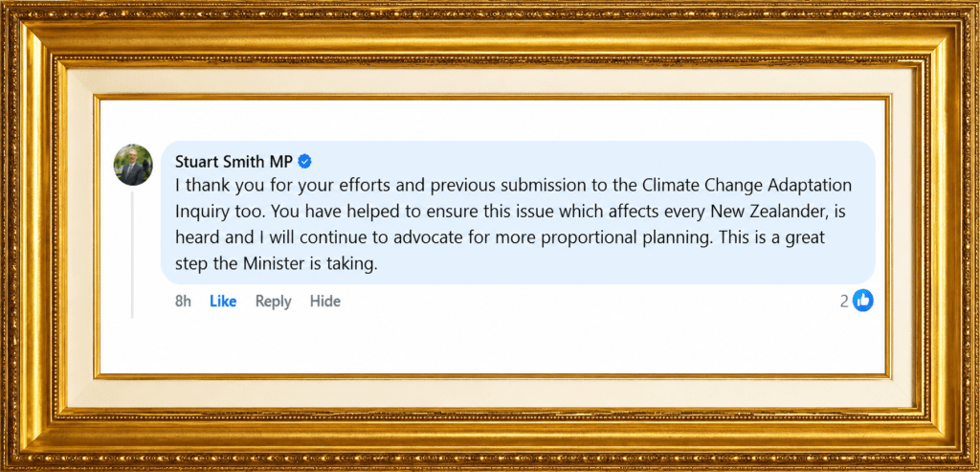This screenshot has height=472, width=980.
Task: View the reaction count showing 2
Action: click(x=844, y=302)
